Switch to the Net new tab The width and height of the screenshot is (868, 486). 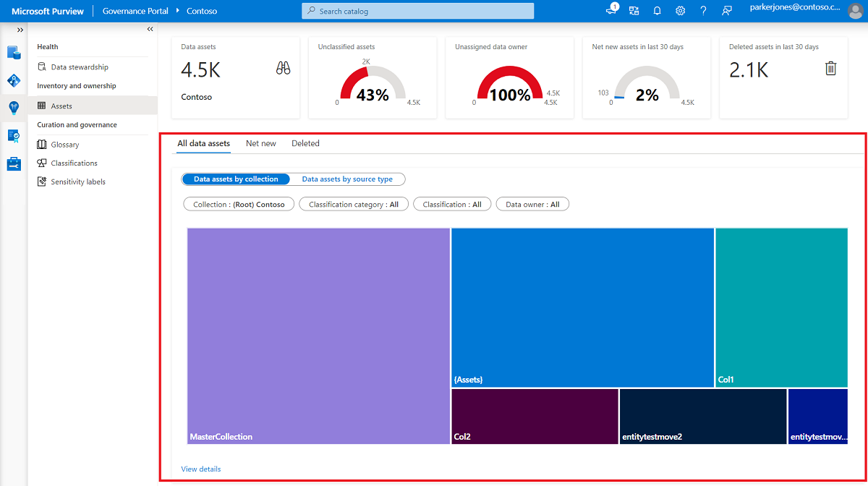[260, 143]
